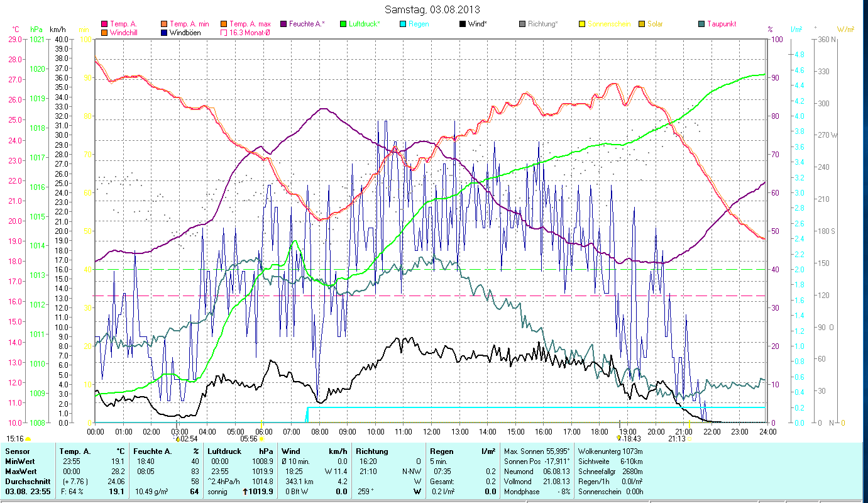Select the blue Windböen legend swatch
The height and width of the screenshot is (503, 868).
165,32
